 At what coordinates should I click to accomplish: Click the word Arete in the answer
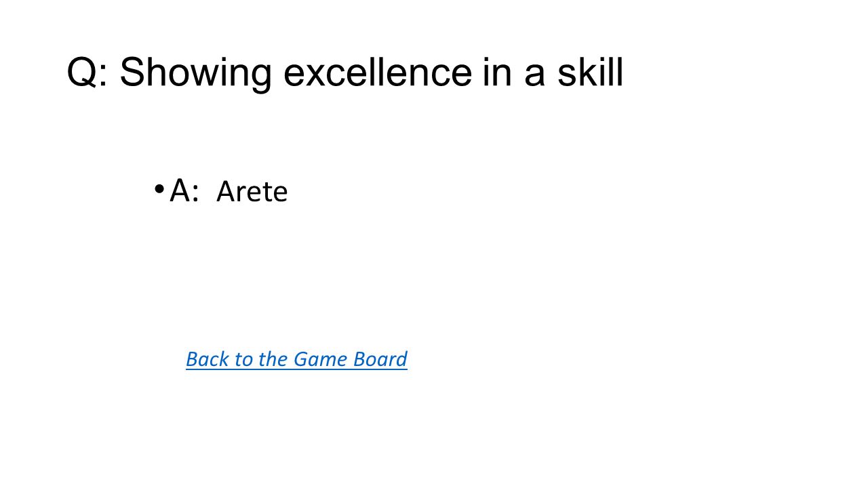coord(252,192)
